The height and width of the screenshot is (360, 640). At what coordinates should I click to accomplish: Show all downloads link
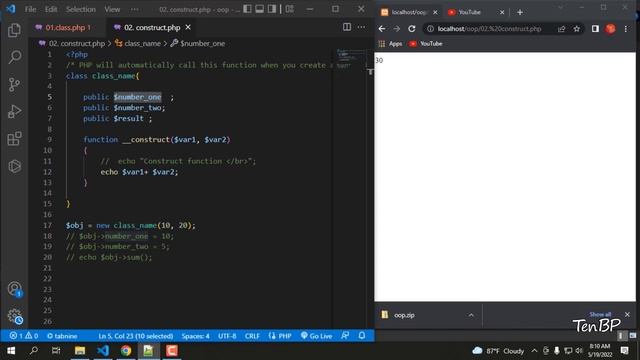point(600,314)
